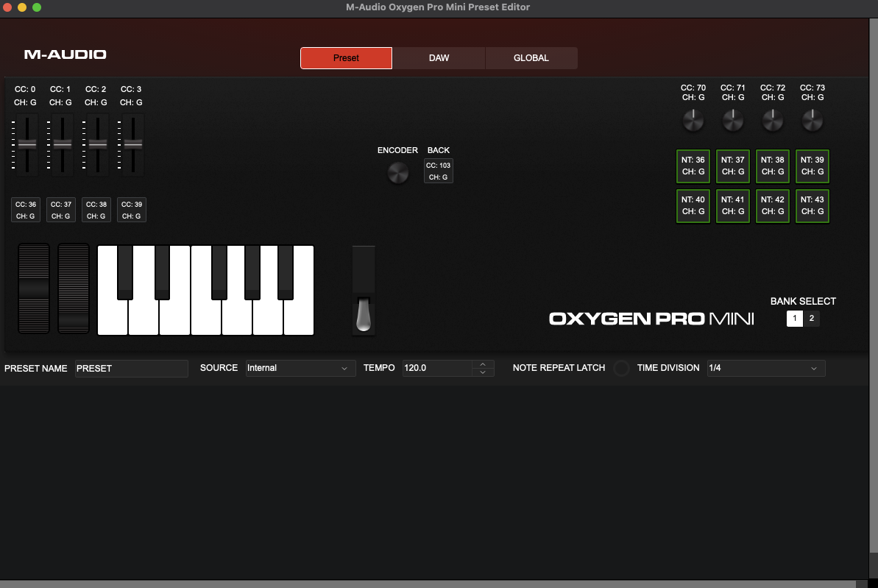
Task: Select the CC: 2 fader
Action: [97, 144]
